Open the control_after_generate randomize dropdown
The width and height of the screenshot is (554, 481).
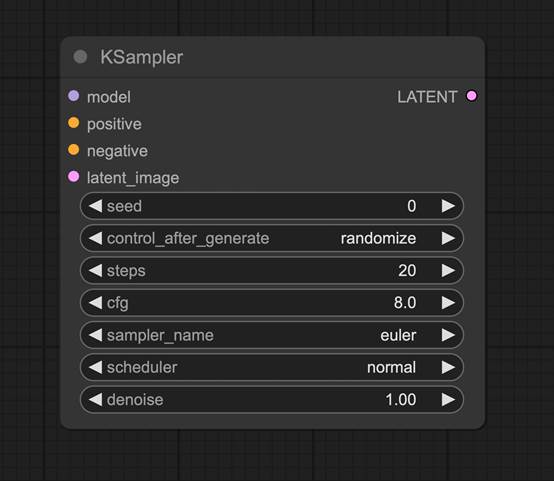pyautogui.click(x=272, y=238)
